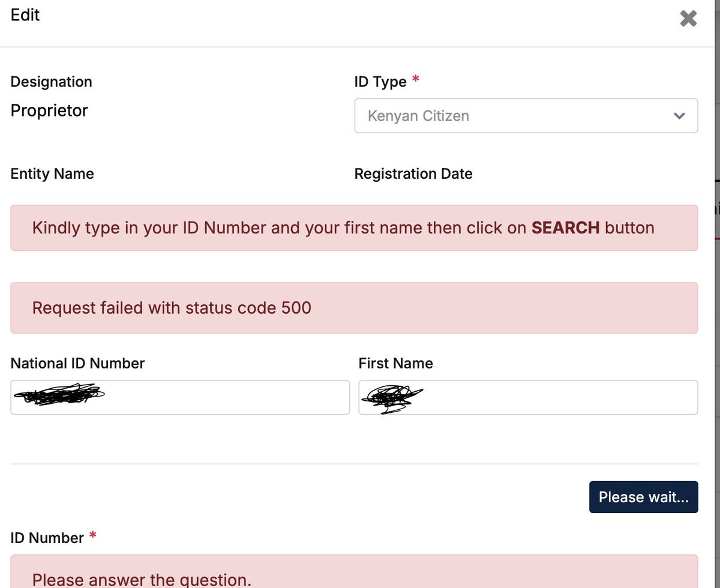Click the Designation label

click(x=52, y=82)
